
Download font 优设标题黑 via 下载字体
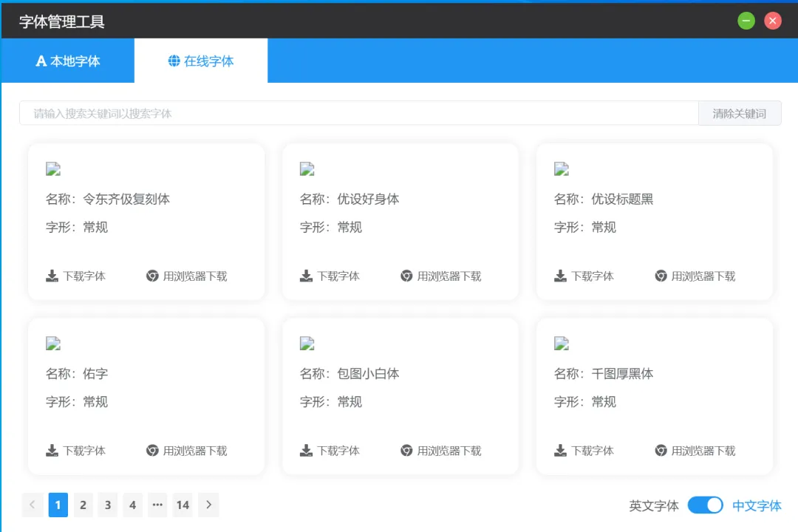tap(584, 276)
